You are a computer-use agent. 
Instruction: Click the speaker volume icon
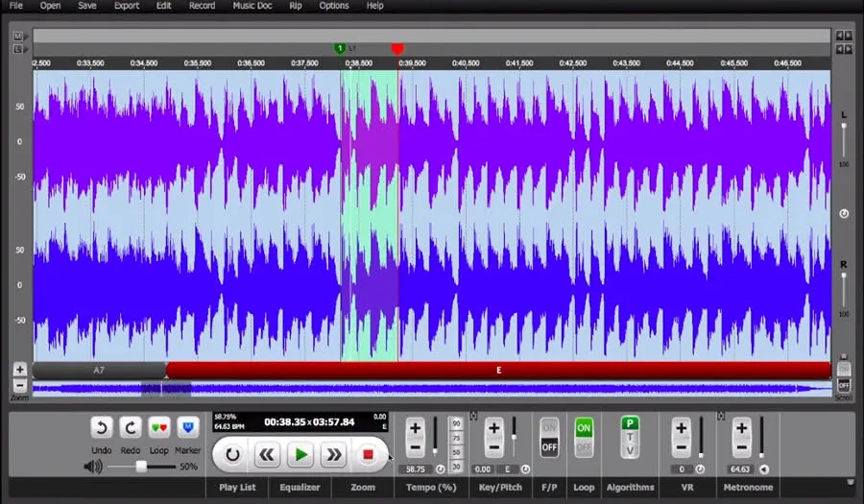[x=93, y=467]
